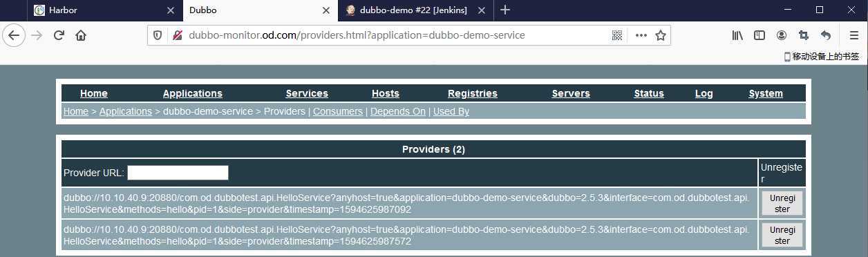Follow the Applications breadcrumb link
The height and width of the screenshot is (257, 868).
[126, 111]
